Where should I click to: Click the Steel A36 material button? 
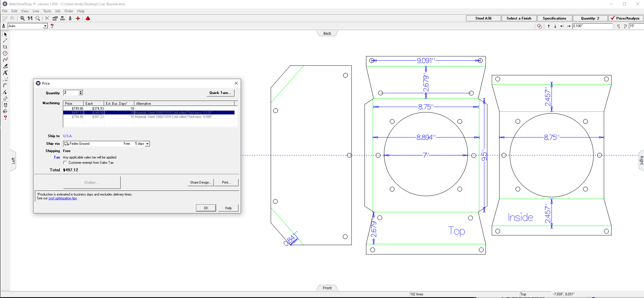(x=483, y=18)
